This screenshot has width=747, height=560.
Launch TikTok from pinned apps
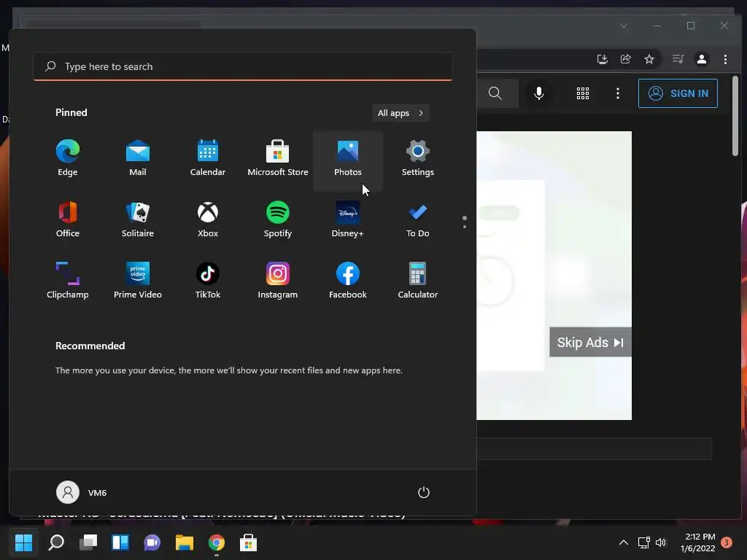pyautogui.click(x=208, y=281)
